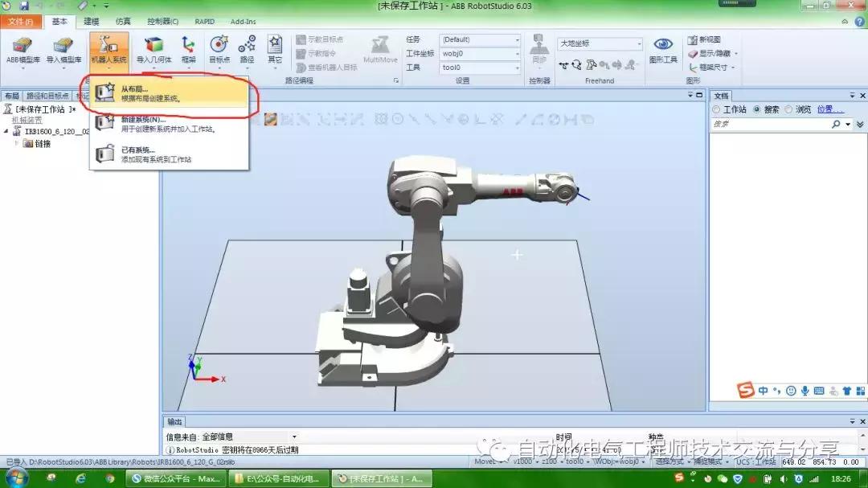
Task: Select the 浏览 radio button
Action: click(789, 109)
